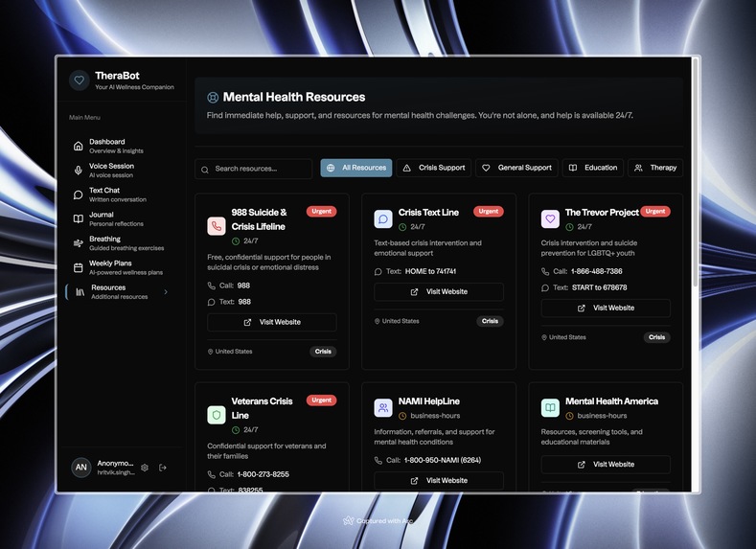The height and width of the screenshot is (549, 756).
Task: Click the Text Chat bubble icon
Action: point(79,194)
